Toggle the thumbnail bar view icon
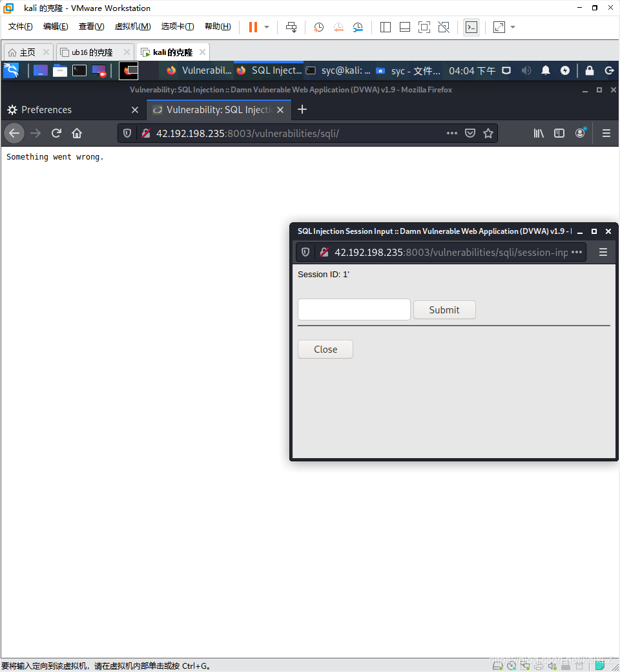The width and height of the screenshot is (620, 672). coord(404,27)
